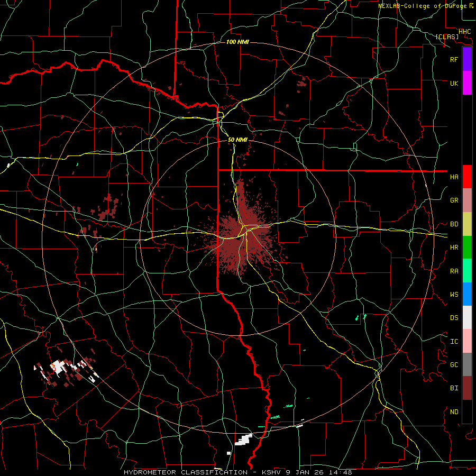Click the GR legend label
476x476 pixels.
pyautogui.click(x=454, y=200)
